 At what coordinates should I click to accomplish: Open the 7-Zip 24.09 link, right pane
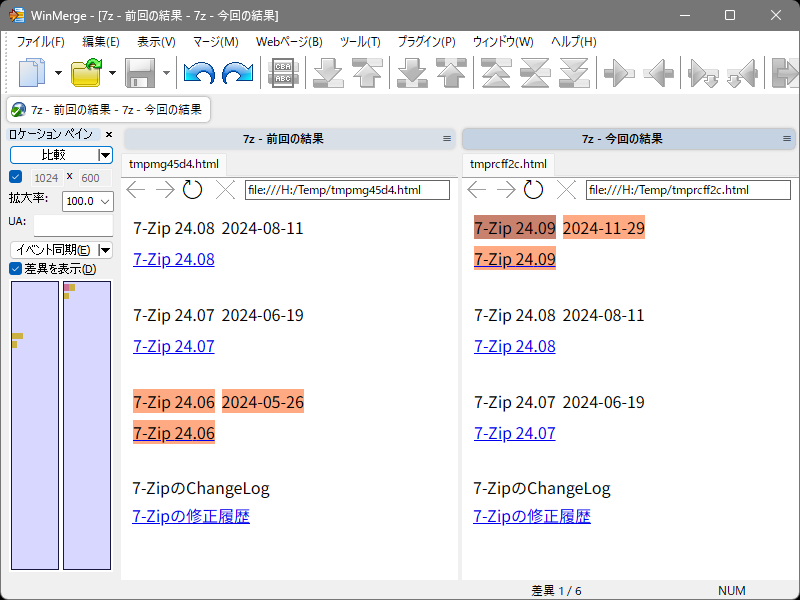click(514, 259)
